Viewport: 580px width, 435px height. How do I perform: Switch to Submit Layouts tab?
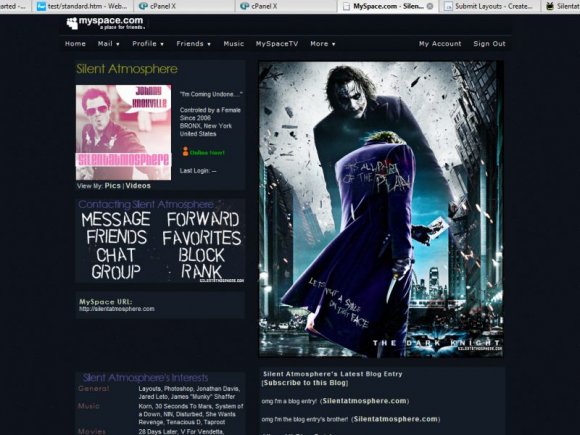[x=489, y=6]
